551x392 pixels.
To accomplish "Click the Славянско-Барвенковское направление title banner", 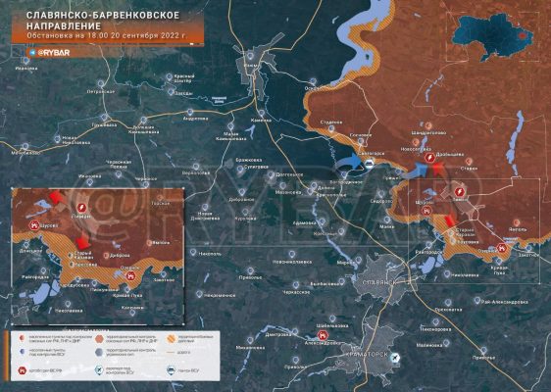I will click(108, 26).
